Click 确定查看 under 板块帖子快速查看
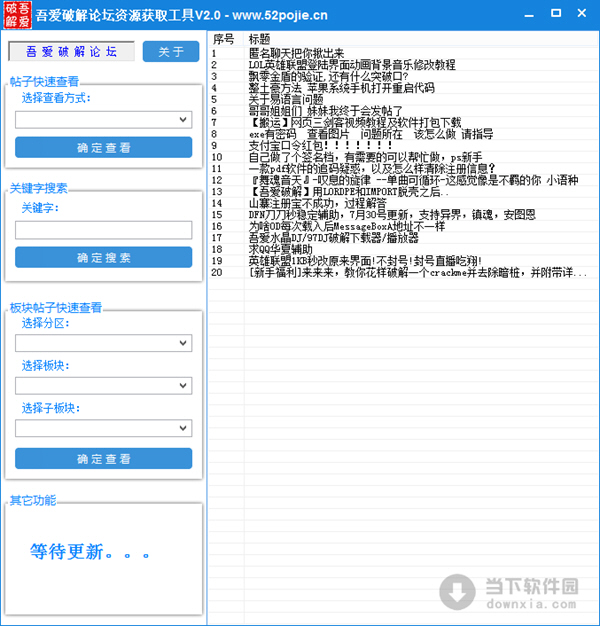This screenshot has width=600, height=626. coord(103,459)
